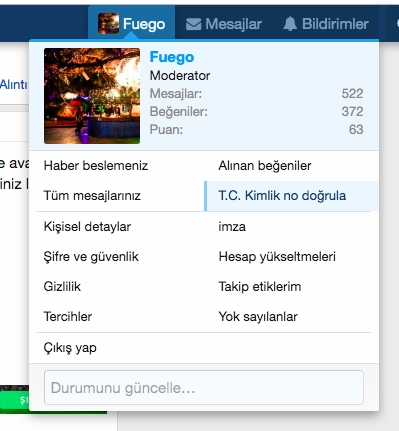Open the Mesajlar tab
The image size is (399, 431).
point(224,24)
